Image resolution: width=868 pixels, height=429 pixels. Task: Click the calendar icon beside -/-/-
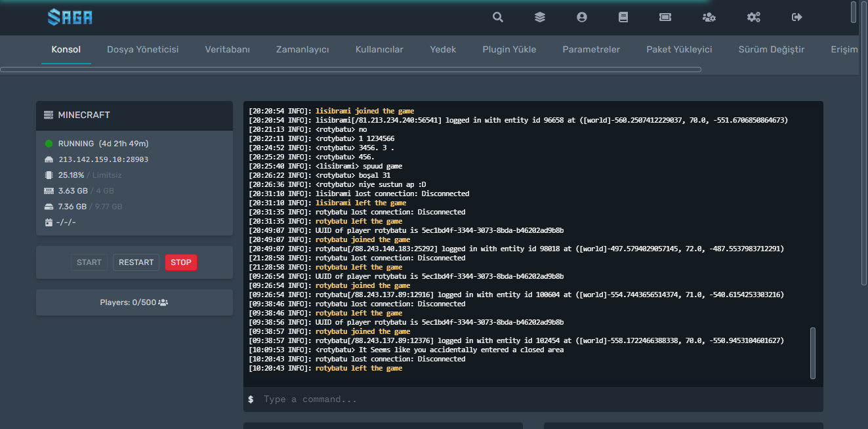[x=49, y=222]
